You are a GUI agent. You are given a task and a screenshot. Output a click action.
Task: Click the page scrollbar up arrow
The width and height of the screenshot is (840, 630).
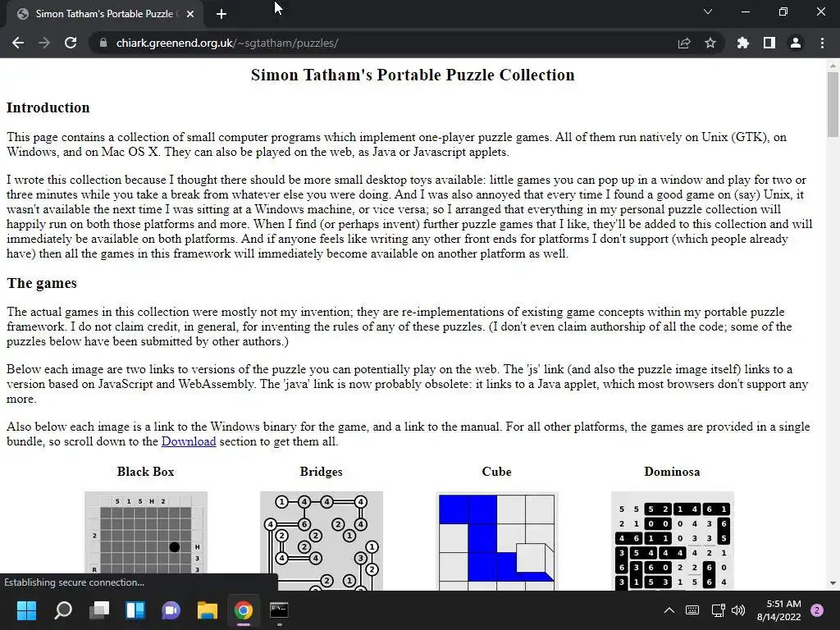point(833,66)
